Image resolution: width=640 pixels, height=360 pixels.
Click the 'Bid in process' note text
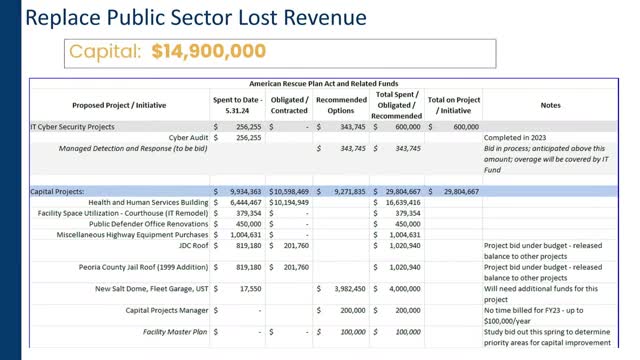coord(546,159)
